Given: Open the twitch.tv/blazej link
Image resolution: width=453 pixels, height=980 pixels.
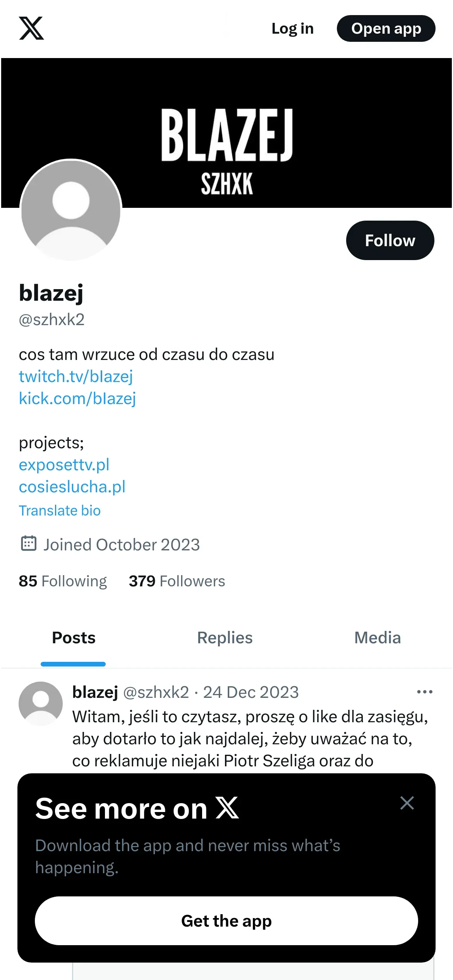Looking at the screenshot, I should (76, 376).
